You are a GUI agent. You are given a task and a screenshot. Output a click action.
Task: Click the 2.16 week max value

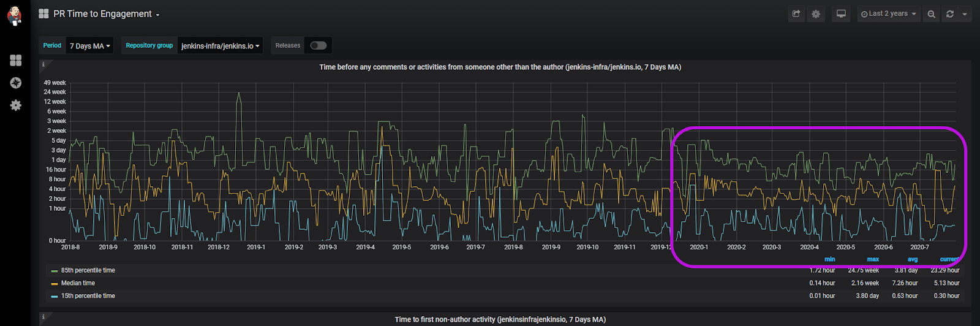pos(865,283)
